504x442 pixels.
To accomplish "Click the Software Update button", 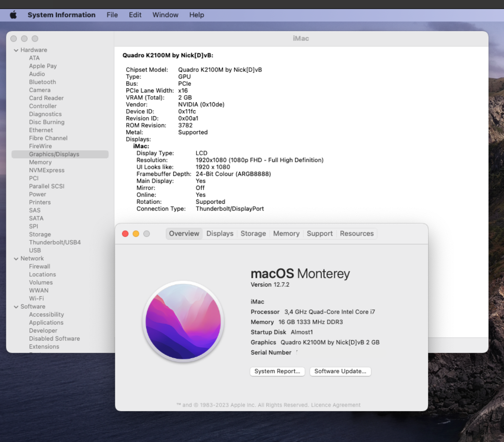I will pos(340,371).
